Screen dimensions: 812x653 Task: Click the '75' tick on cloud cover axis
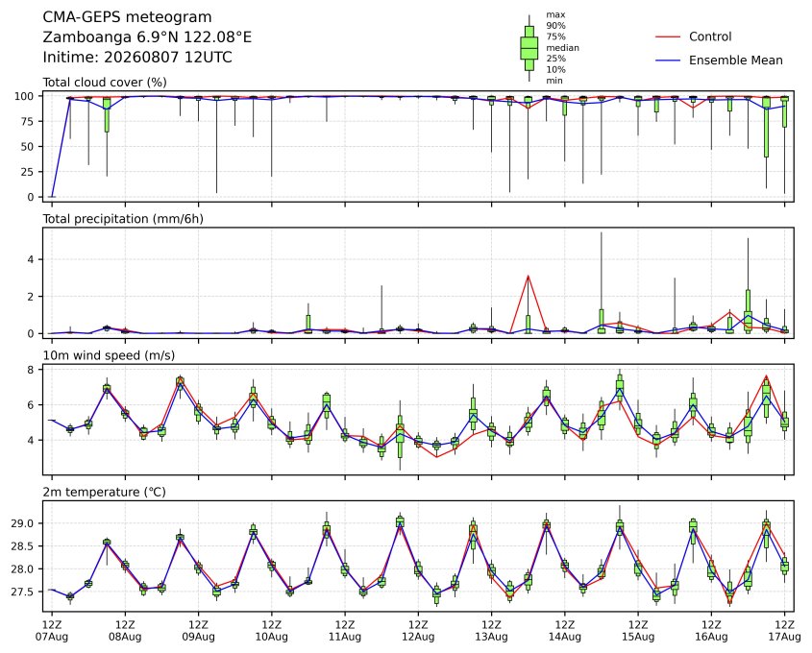[x=28, y=122]
